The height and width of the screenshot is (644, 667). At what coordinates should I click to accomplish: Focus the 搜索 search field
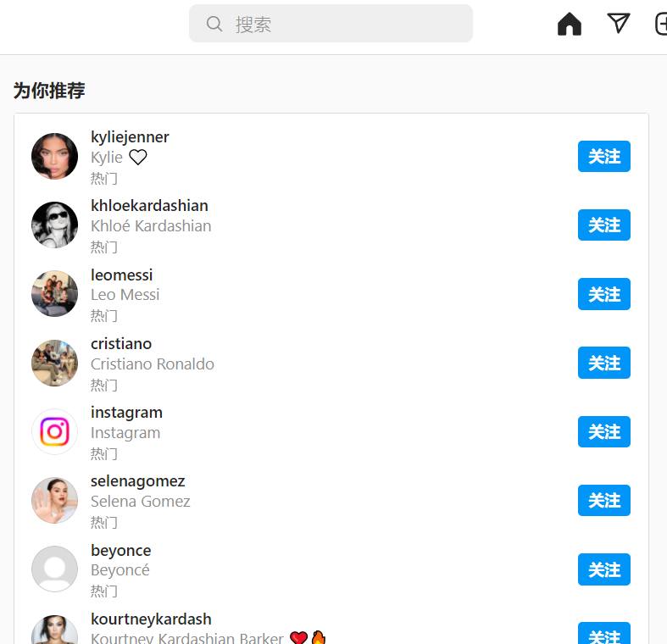[331, 24]
